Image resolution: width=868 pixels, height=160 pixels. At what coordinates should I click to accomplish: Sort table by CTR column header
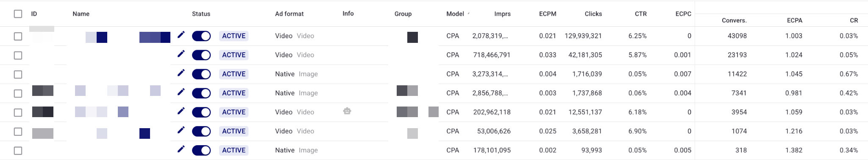coord(640,14)
